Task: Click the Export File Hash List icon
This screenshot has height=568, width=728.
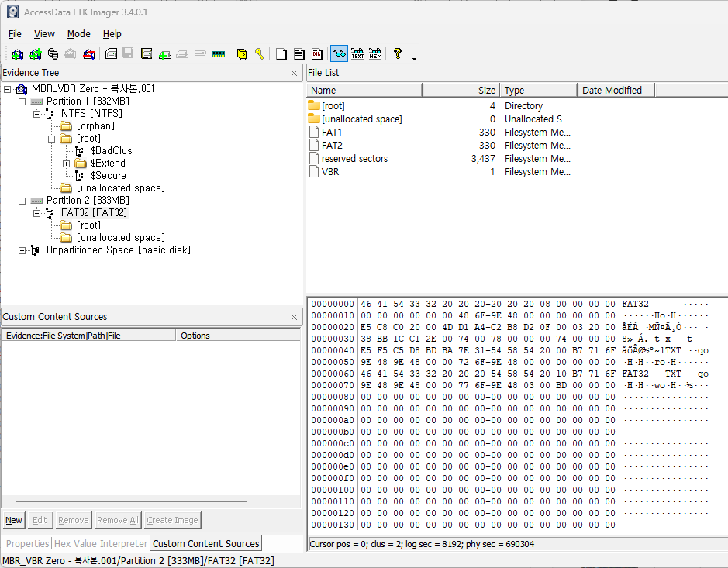Action: [x=299, y=53]
